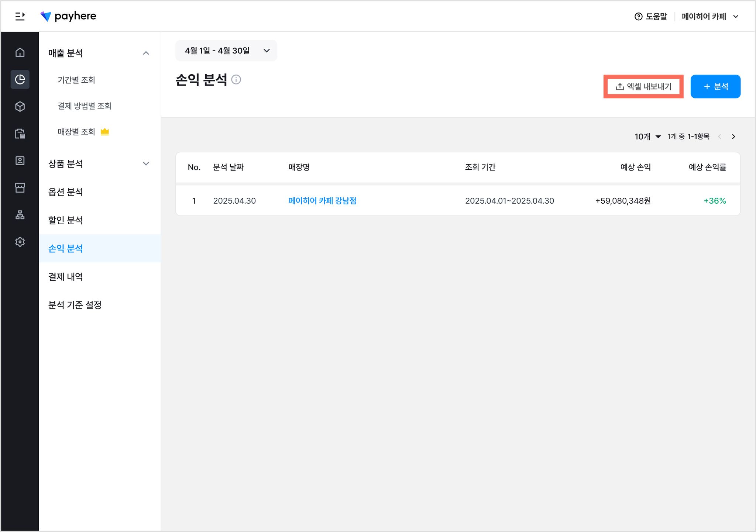Open 도움말 help

coord(651,17)
